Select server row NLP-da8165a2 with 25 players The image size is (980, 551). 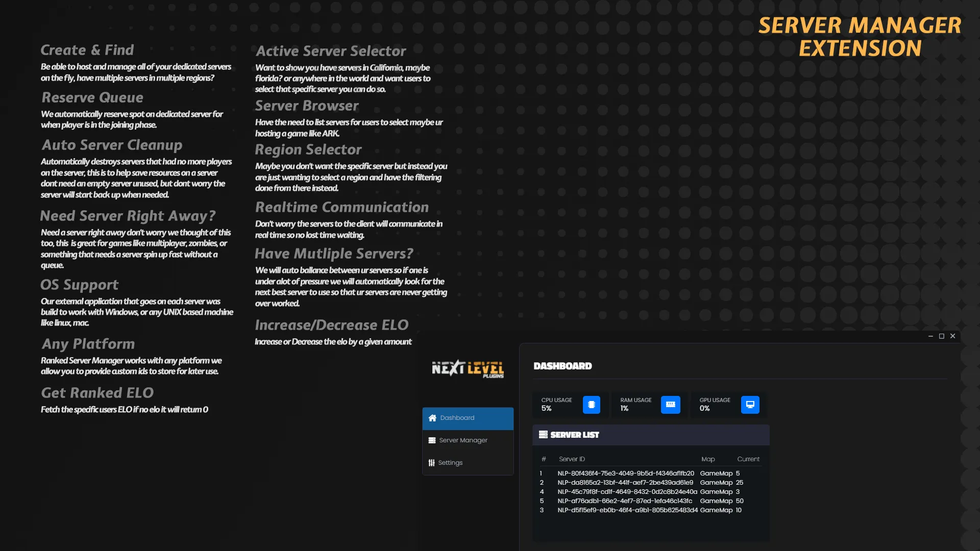(625, 483)
